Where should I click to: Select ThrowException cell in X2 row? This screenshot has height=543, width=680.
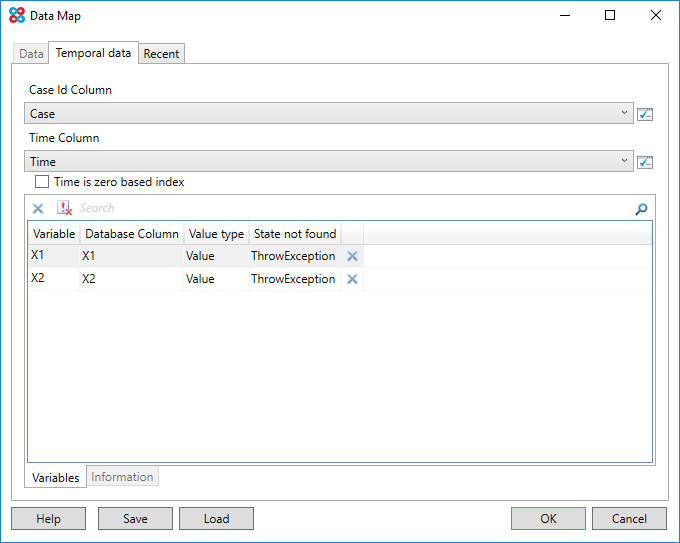293,279
